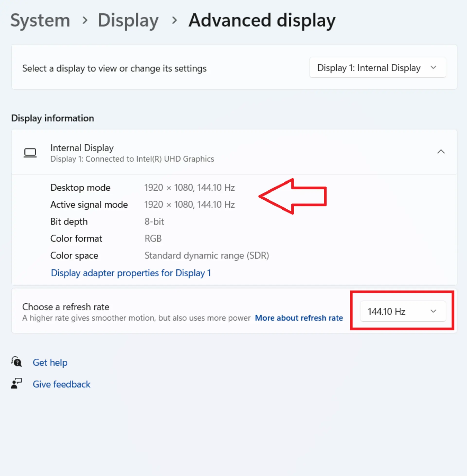The image size is (467, 476).
Task: Click the 8-bit Bit depth value
Action: point(154,222)
